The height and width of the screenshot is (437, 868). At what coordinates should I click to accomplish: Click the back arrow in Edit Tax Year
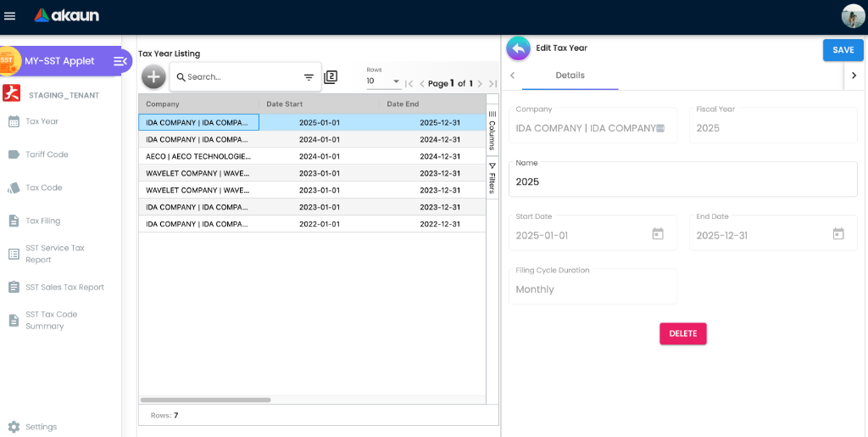tap(518, 48)
